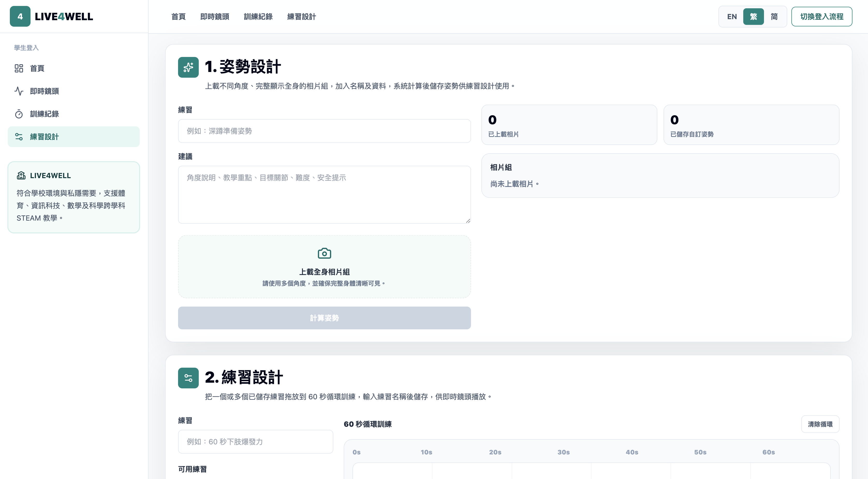The width and height of the screenshot is (868, 479).
Task: Click the 10s marker on the timeline
Action: coord(426,452)
